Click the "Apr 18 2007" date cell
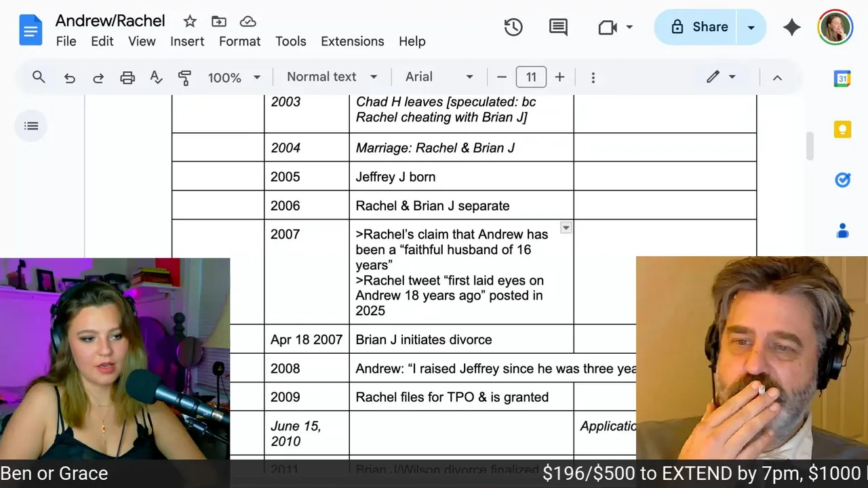Screen dimensions: 868x488 pos(307,340)
